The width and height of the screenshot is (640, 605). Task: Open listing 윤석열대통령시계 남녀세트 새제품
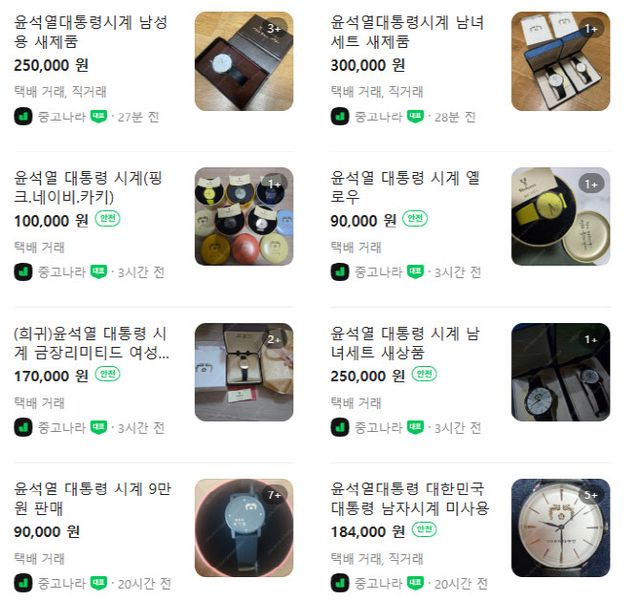pos(407,31)
